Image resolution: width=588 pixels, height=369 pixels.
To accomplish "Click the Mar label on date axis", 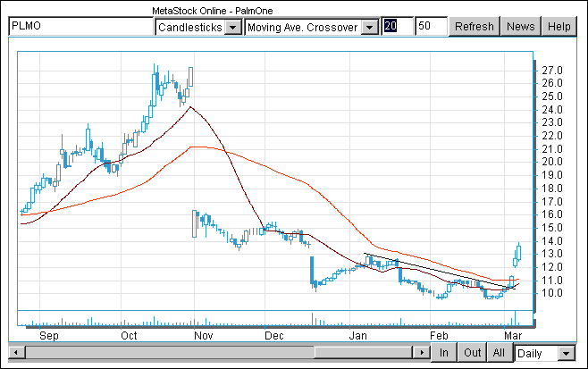I will pyautogui.click(x=513, y=335).
